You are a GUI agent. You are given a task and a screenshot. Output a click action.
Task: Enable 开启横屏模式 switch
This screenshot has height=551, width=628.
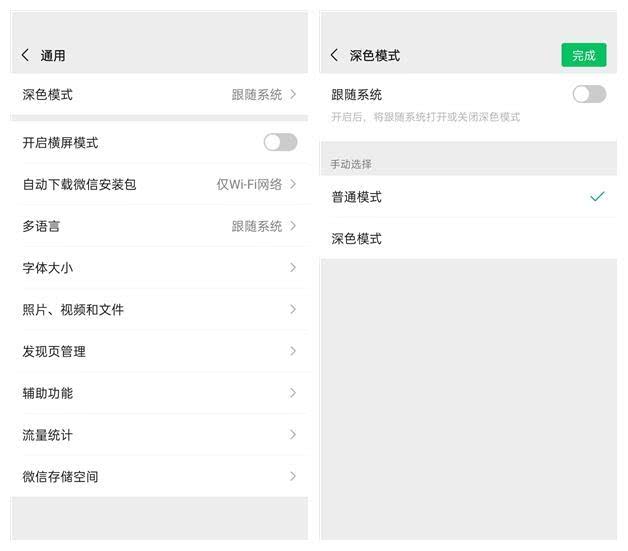280,143
